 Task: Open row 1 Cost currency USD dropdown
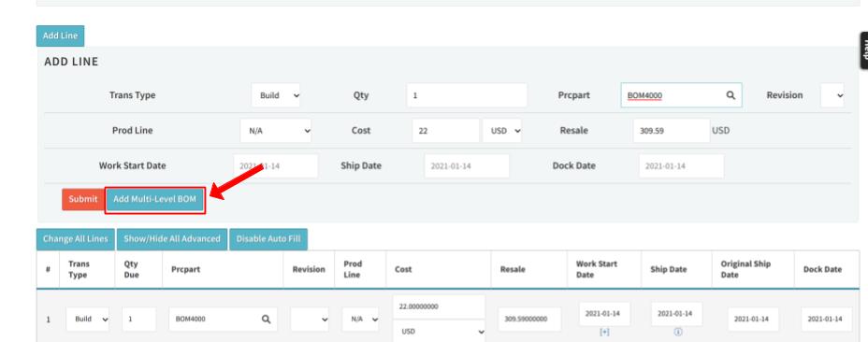coord(439,332)
